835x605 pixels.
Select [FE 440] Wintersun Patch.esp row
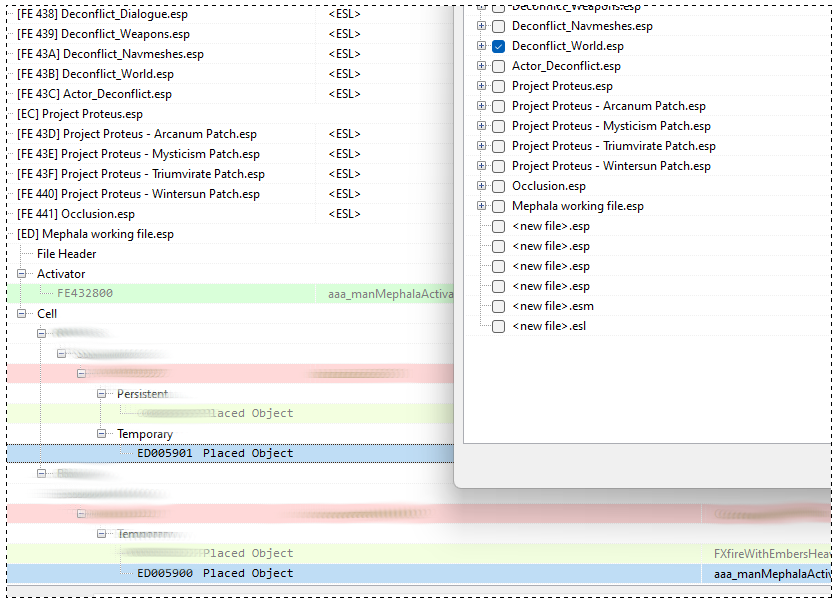click(138, 194)
